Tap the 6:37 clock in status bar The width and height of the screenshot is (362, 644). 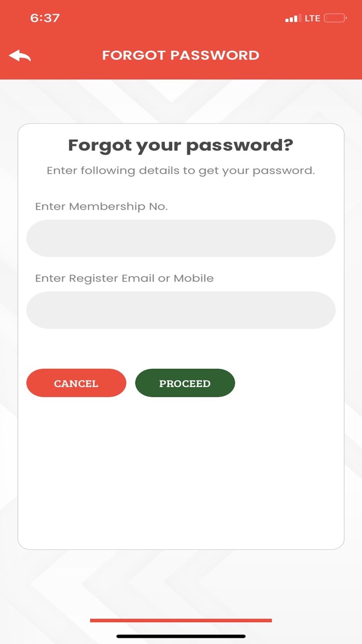[x=45, y=18]
